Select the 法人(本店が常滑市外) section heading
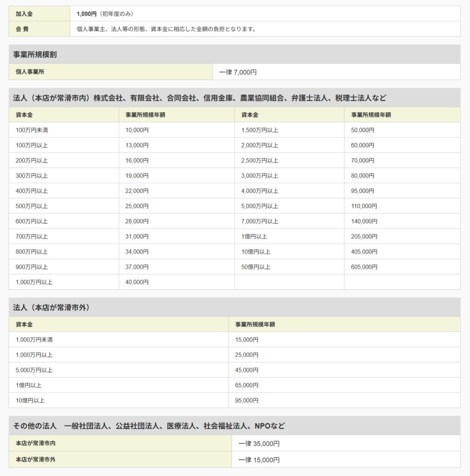 point(52,308)
